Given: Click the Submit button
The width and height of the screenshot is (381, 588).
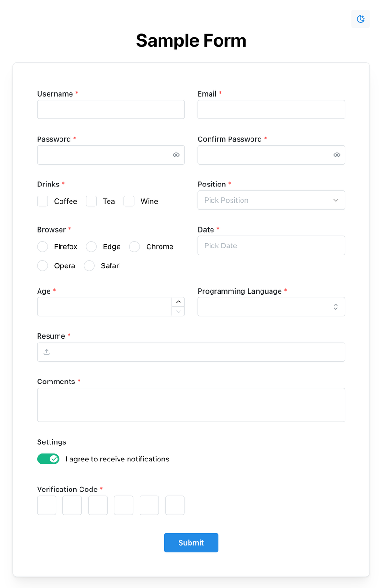Looking at the screenshot, I should 191,543.
